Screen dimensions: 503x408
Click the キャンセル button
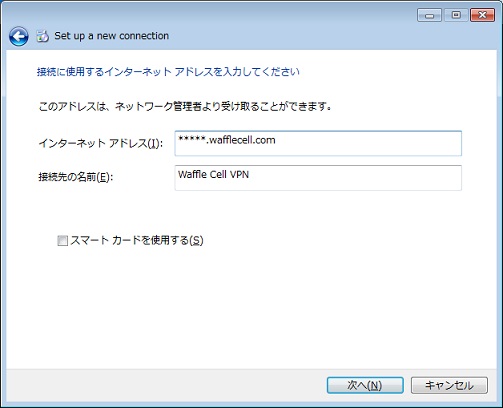449,385
